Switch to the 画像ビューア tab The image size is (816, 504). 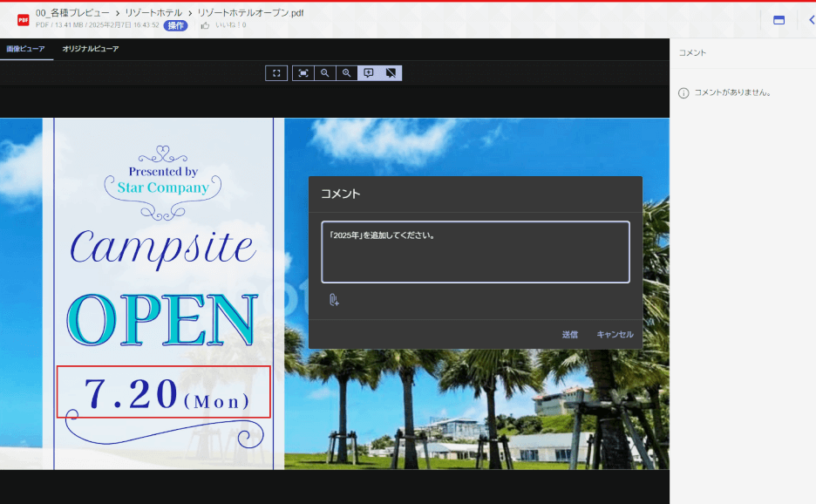(26, 49)
